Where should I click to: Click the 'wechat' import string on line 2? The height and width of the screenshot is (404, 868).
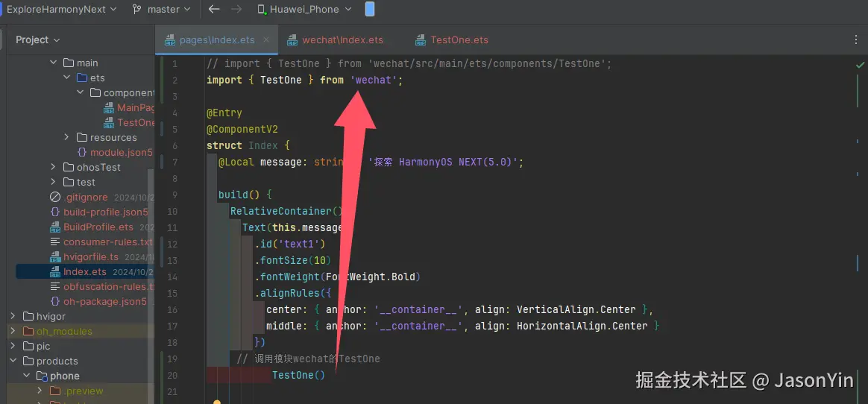pyautogui.click(x=374, y=81)
